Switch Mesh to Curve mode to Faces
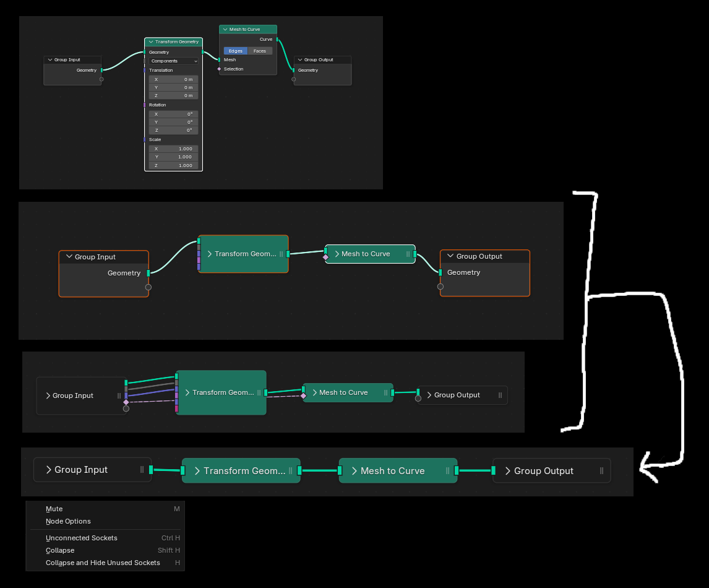709x588 pixels. point(260,51)
